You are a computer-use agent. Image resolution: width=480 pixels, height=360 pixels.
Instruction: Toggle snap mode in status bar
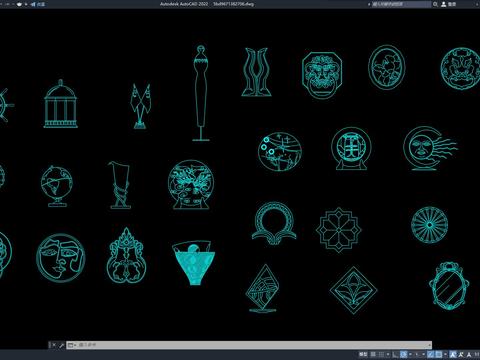[381, 354]
